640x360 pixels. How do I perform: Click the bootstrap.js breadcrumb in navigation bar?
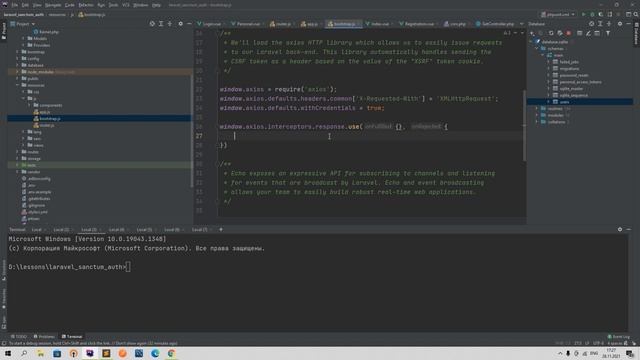pos(92,14)
